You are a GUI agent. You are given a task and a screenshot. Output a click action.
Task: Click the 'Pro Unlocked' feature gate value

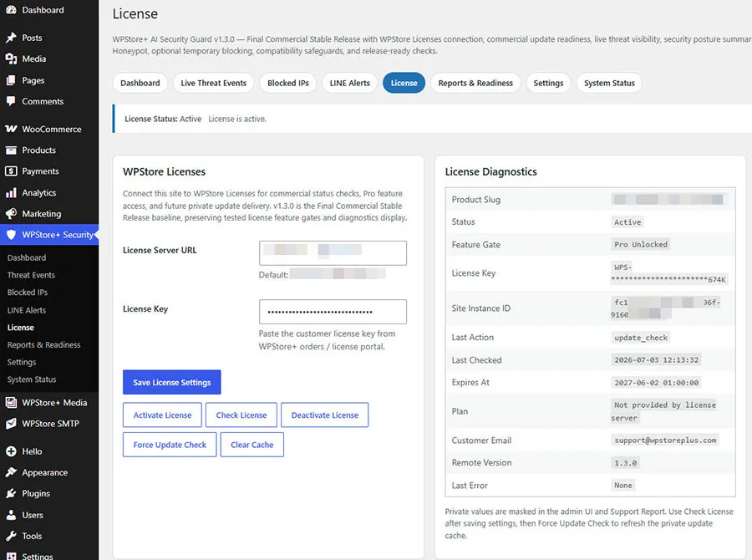point(641,244)
